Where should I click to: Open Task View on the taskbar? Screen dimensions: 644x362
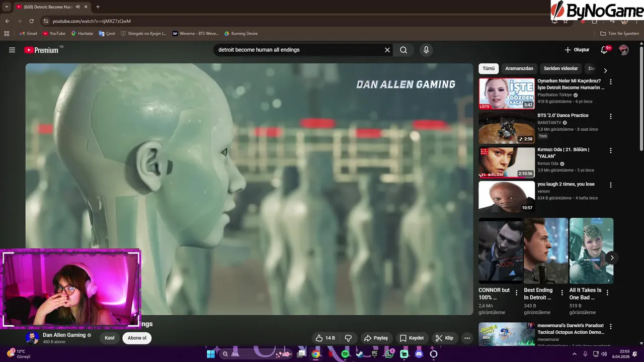pos(301,354)
